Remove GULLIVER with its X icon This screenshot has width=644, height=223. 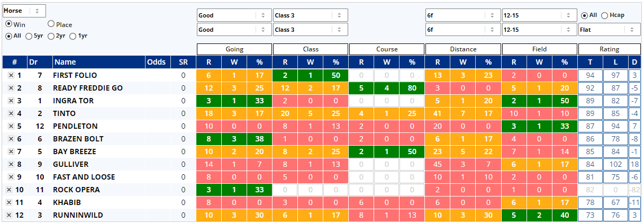(11, 165)
